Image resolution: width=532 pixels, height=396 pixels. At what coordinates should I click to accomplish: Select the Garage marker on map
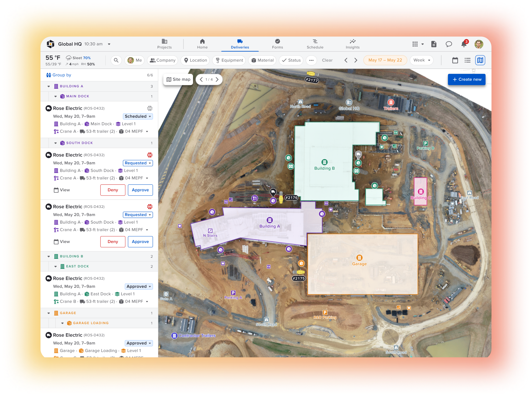tap(359, 258)
